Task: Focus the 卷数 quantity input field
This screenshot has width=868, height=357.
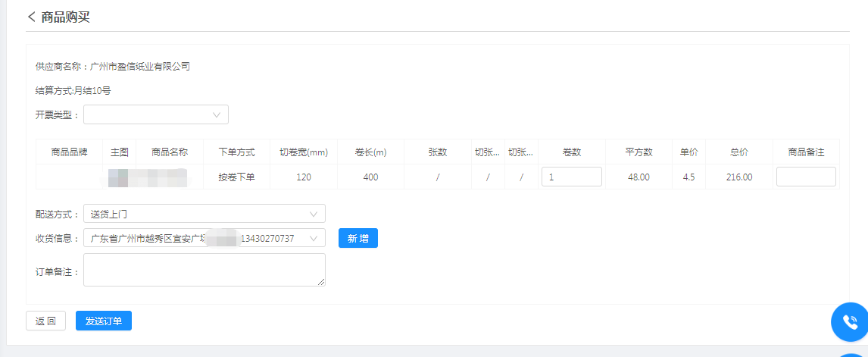Action: pyautogui.click(x=571, y=177)
